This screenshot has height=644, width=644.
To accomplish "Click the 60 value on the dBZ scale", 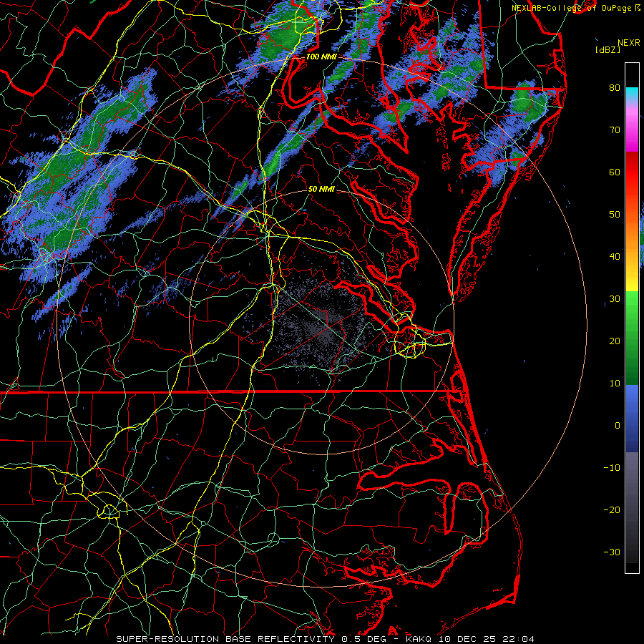I will pos(615,172).
